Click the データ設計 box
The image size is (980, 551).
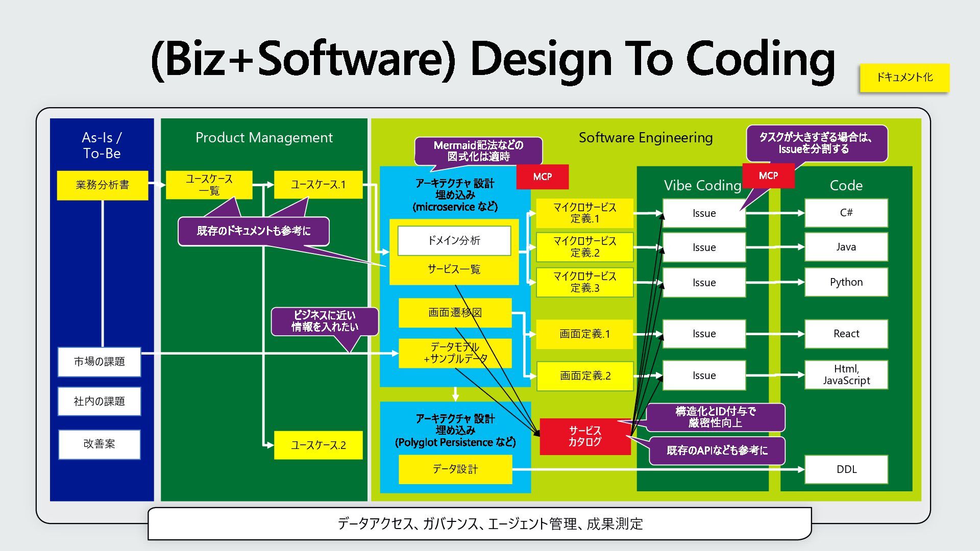point(455,469)
